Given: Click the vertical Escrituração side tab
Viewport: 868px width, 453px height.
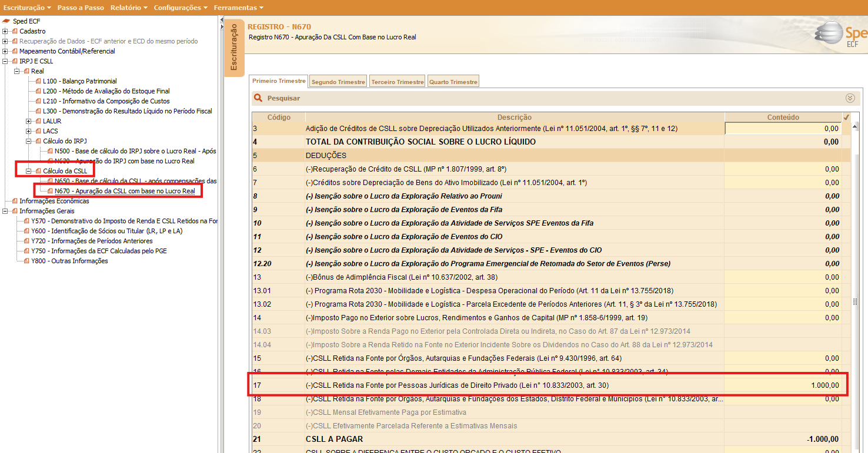Looking at the screenshot, I should 233,48.
